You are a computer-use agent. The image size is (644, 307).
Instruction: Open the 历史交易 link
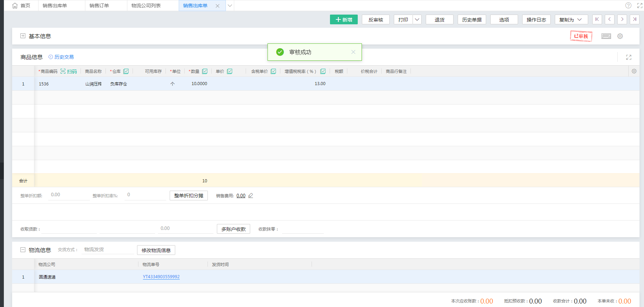coord(61,57)
